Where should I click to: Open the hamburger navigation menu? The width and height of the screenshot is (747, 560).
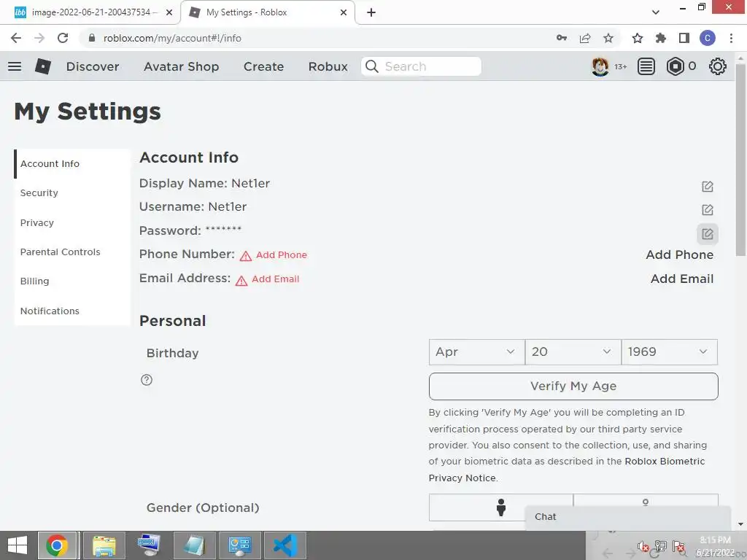[15, 66]
